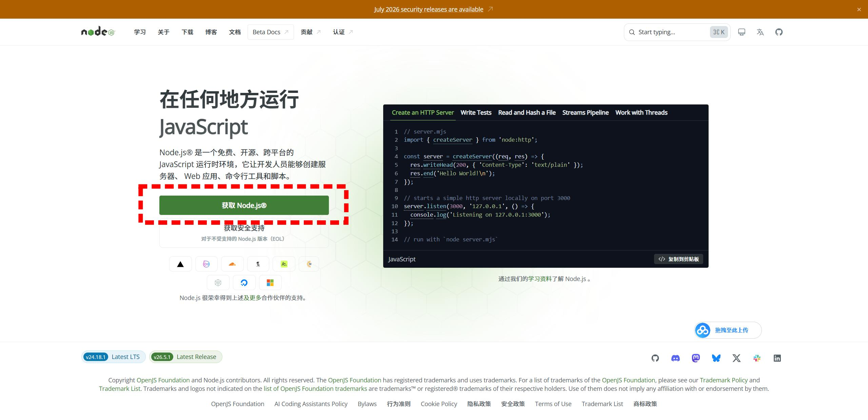Image resolution: width=868 pixels, height=420 pixels.
Task: Open the 关于 menu item
Action: tap(163, 32)
